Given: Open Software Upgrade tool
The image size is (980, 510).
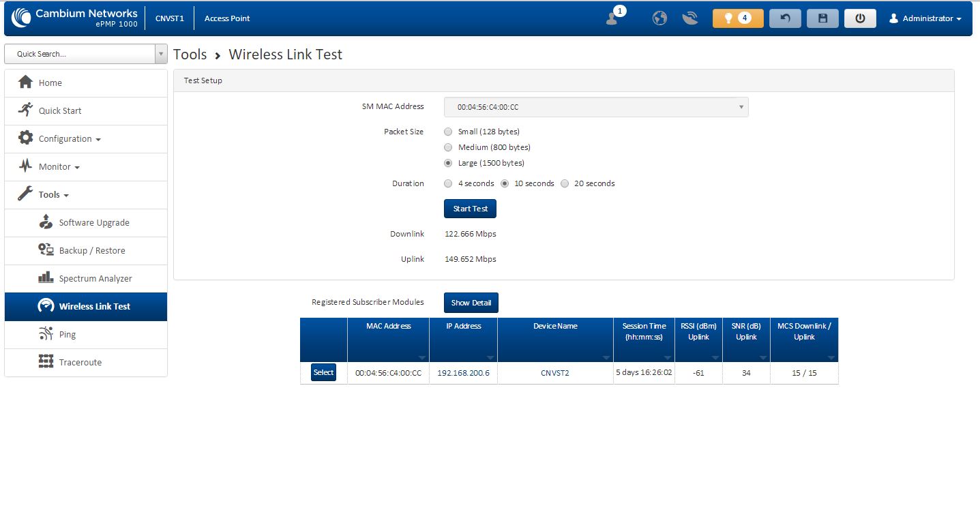Looking at the screenshot, I should [86, 222].
